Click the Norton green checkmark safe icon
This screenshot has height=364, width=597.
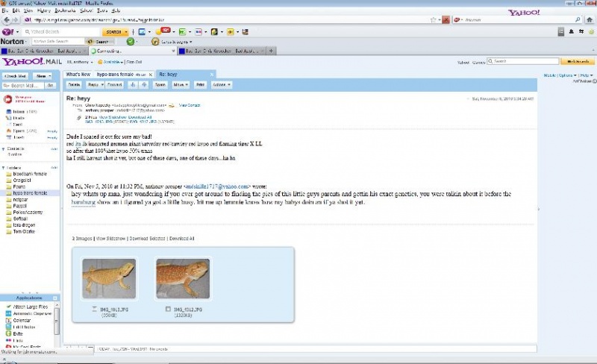(130, 42)
